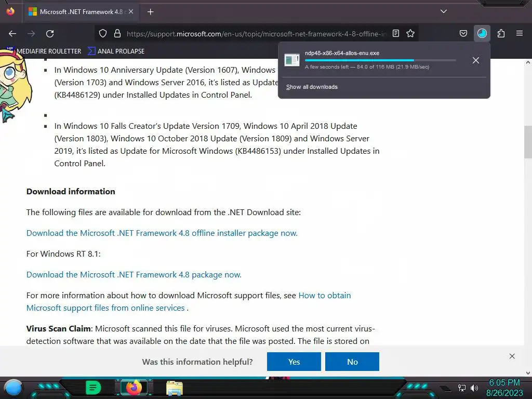Open a new tab with plus button
Image resolution: width=532 pixels, height=399 pixels.
pyautogui.click(x=150, y=12)
